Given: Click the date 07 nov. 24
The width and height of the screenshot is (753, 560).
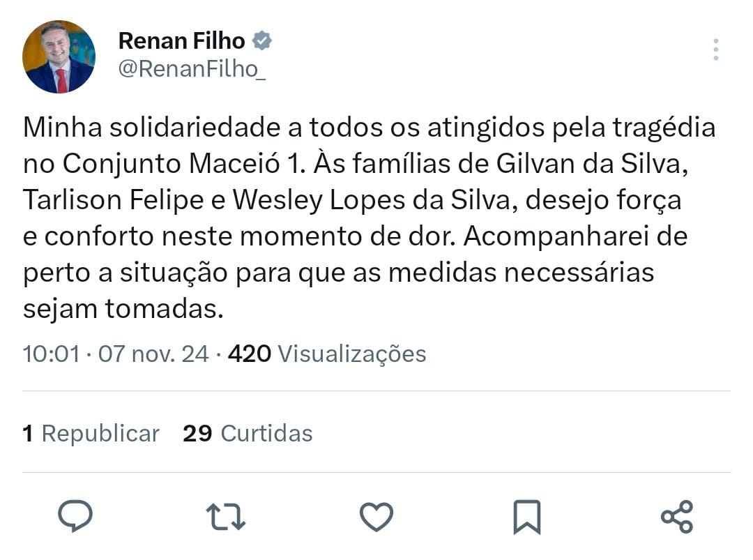Looking at the screenshot, I should 153,354.
